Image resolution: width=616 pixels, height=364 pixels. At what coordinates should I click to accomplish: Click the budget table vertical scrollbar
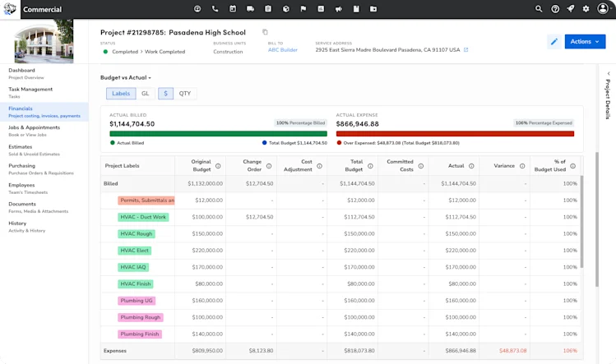tap(581, 222)
